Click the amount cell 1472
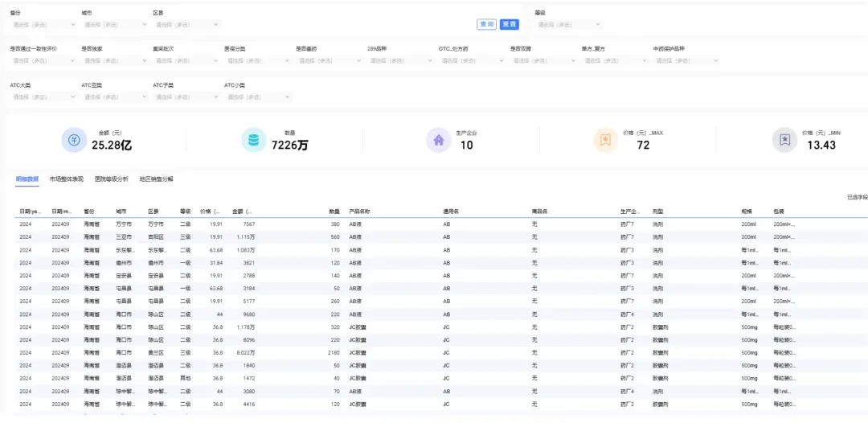The image size is (868, 423). pyautogui.click(x=249, y=378)
